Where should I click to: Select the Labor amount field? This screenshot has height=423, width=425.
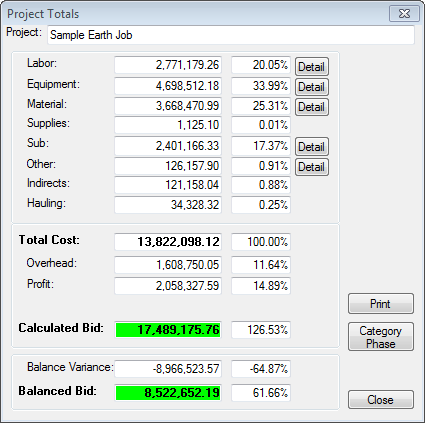(168, 65)
